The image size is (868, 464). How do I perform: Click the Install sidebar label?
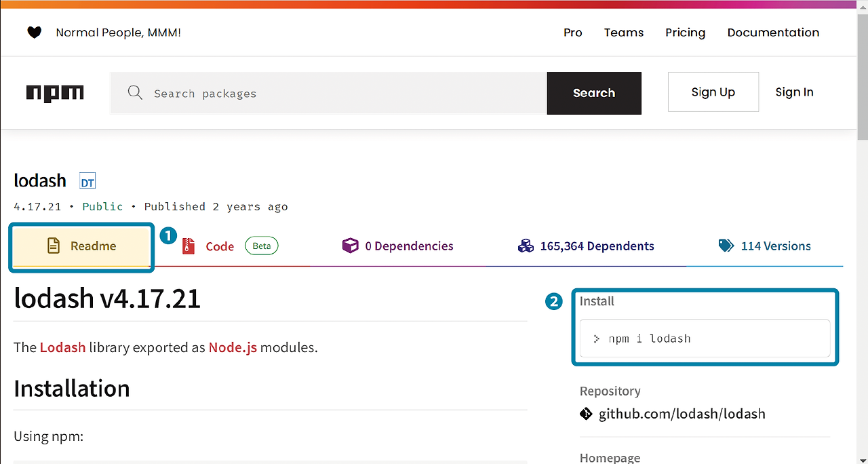(597, 301)
